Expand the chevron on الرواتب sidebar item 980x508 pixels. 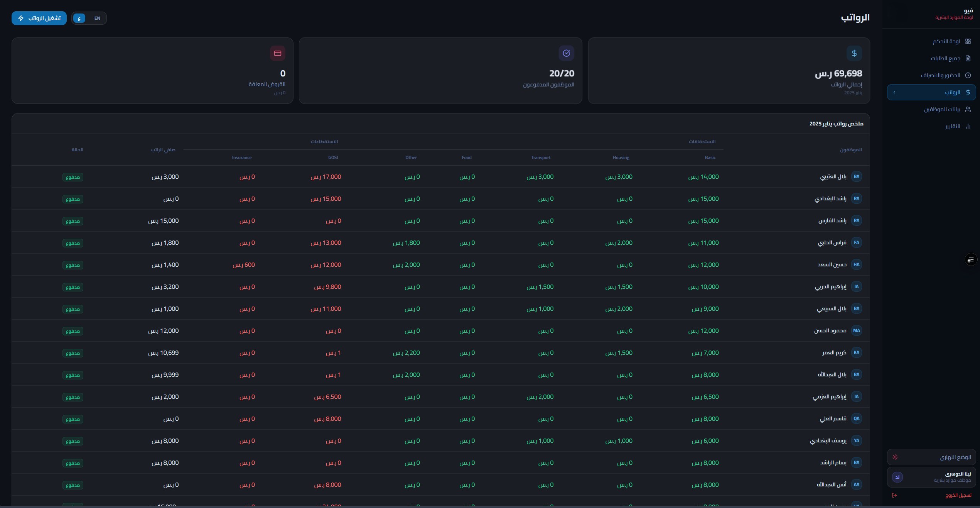(894, 92)
